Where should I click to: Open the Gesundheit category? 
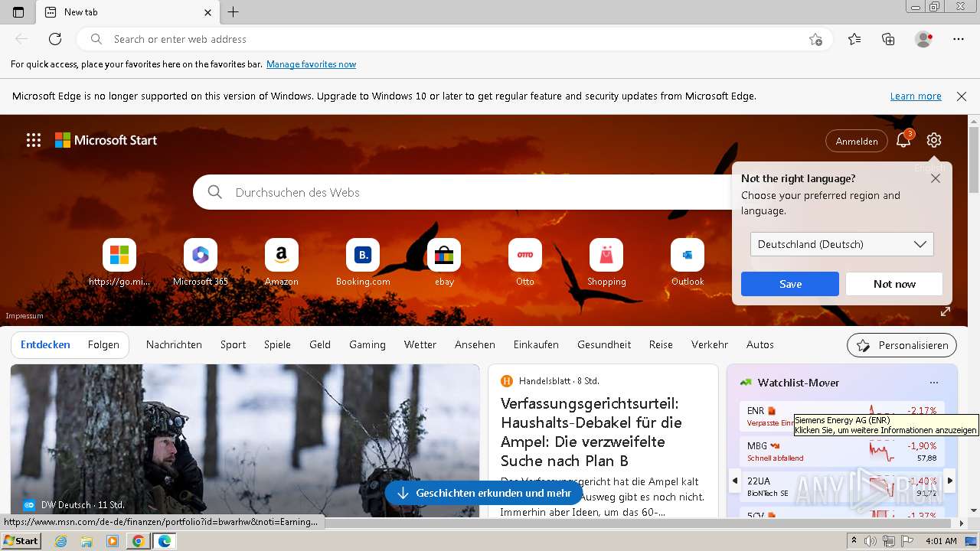click(604, 345)
